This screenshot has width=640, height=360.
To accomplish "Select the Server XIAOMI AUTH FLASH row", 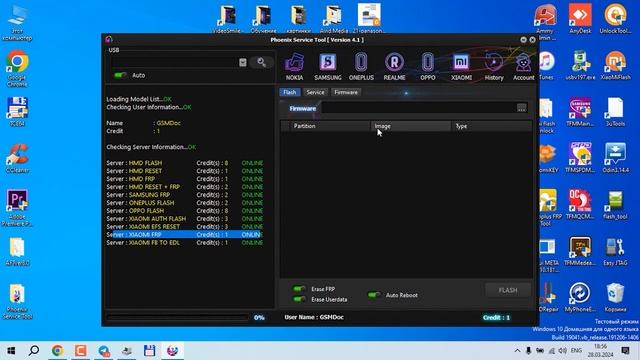I will [185, 218].
